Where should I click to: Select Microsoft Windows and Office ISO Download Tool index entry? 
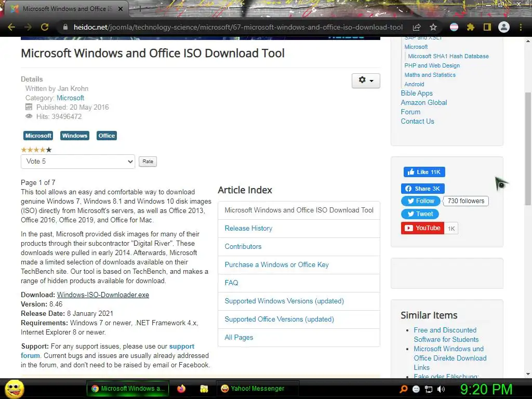click(299, 210)
